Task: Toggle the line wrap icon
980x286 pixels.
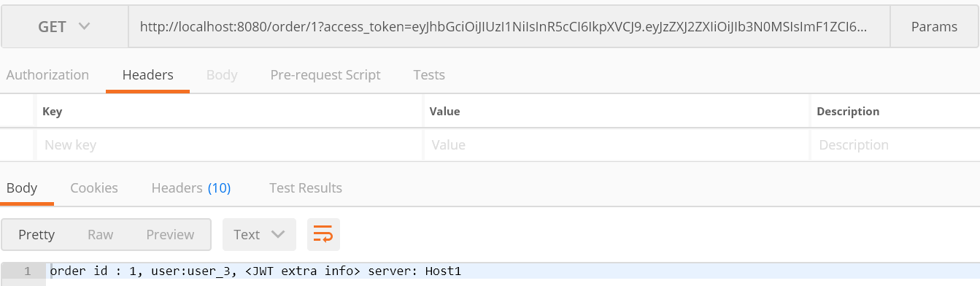Action: click(323, 234)
